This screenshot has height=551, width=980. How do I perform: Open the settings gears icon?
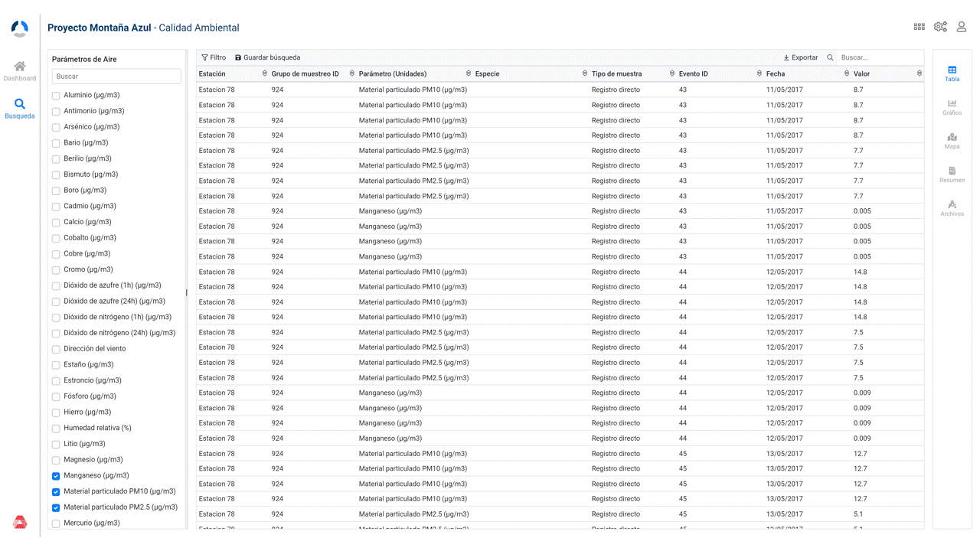tap(940, 27)
